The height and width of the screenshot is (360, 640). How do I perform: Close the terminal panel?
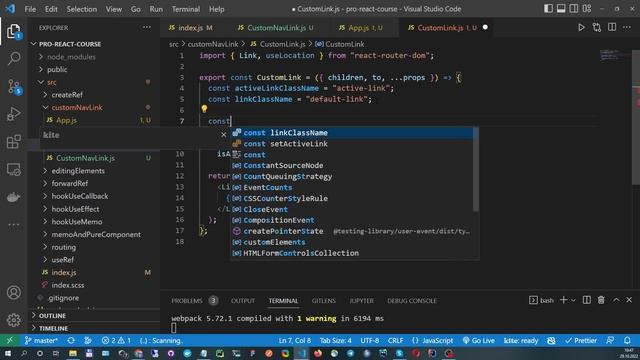629,300
